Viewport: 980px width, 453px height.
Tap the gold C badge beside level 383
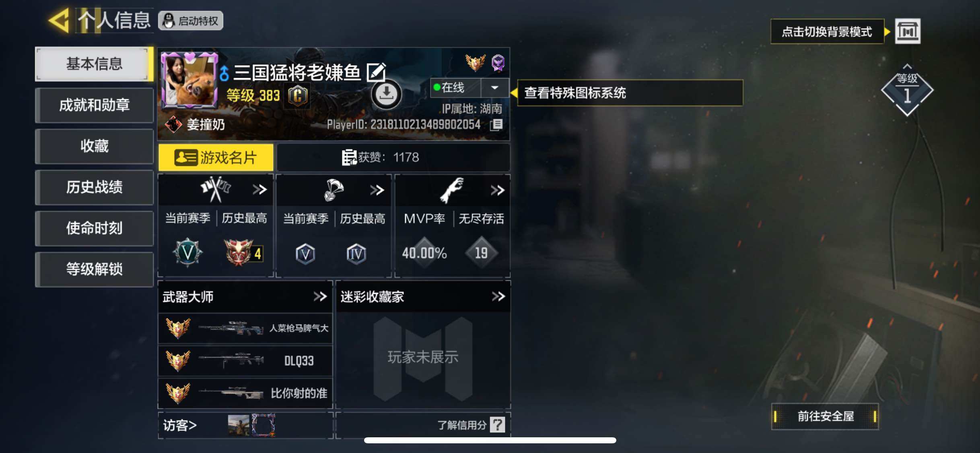298,95
